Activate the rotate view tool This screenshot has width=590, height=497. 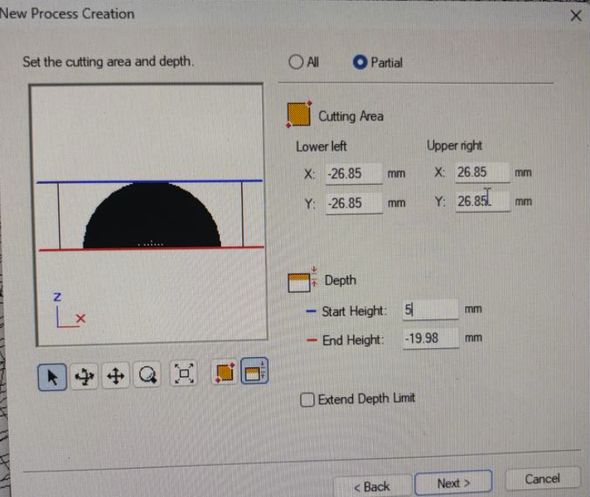[x=84, y=376]
